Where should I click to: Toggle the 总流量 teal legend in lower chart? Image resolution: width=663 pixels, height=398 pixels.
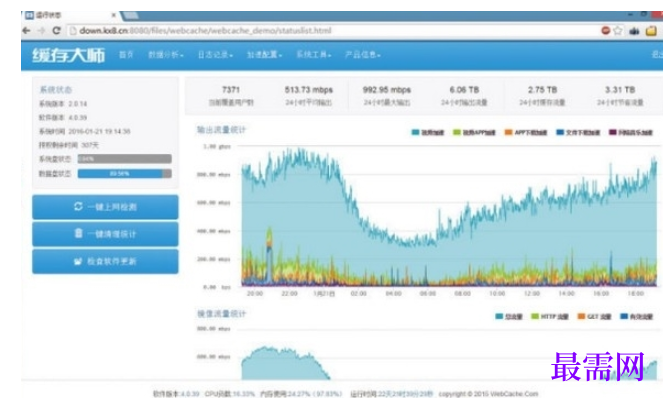(499, 316)
